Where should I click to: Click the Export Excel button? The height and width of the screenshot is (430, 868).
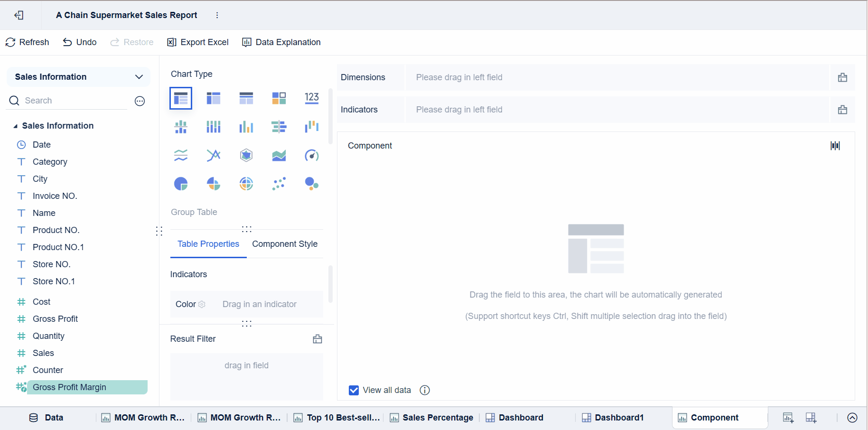tap(198, 42)
